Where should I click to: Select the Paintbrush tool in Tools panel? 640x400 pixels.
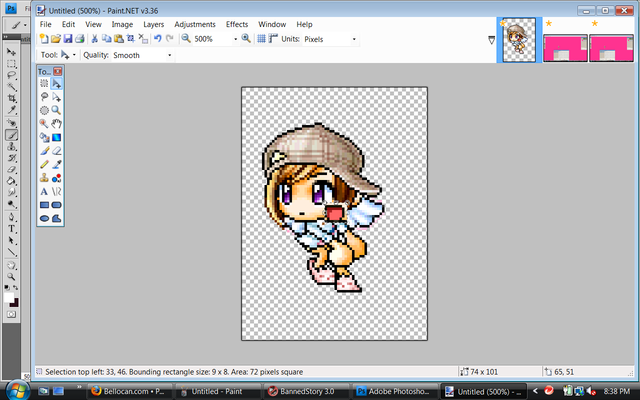44,151
